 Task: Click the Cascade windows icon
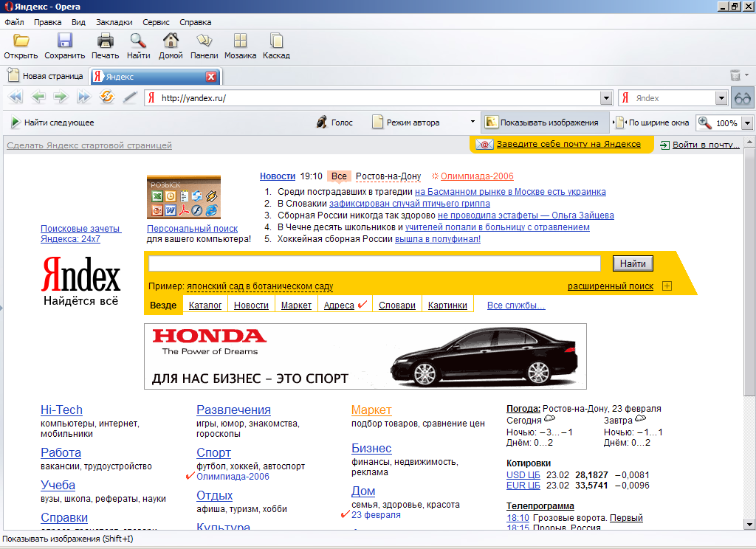coord(276,41)
